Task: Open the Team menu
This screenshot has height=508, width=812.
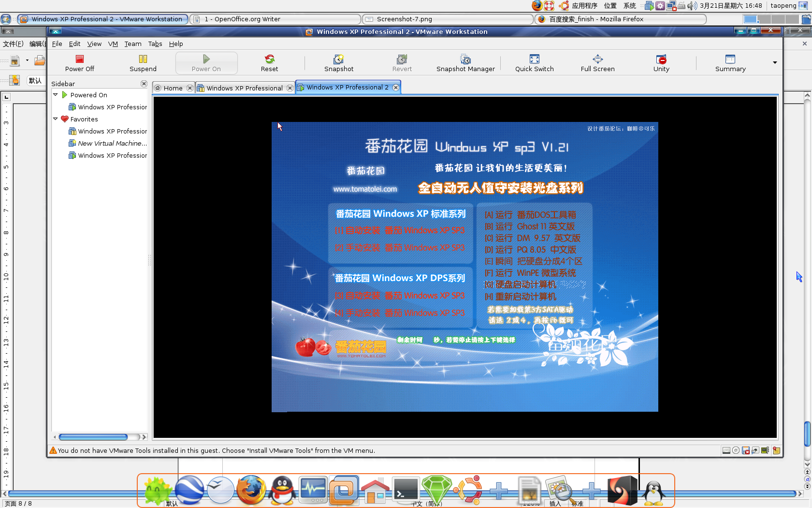Action: point(133,44)
